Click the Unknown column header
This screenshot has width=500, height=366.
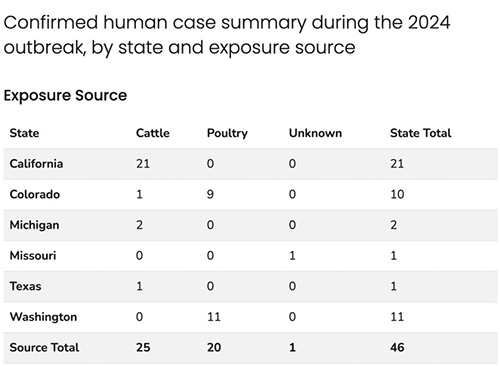point(315,133)
